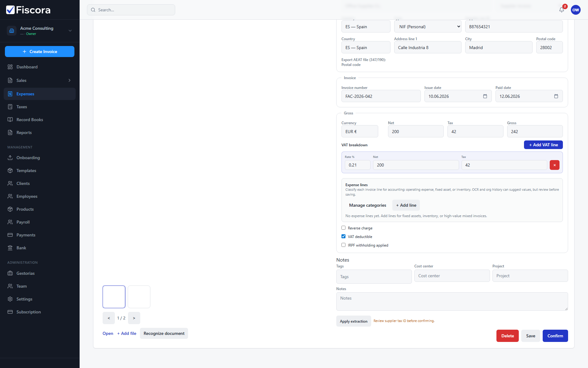
Task: Go to Reports page
Action: click(x=40, y=132)
